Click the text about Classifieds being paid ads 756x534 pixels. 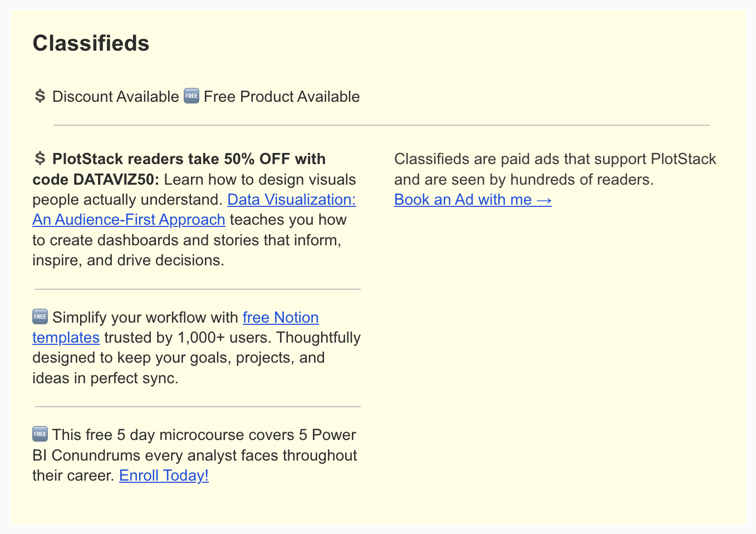[x=554, y=159]
